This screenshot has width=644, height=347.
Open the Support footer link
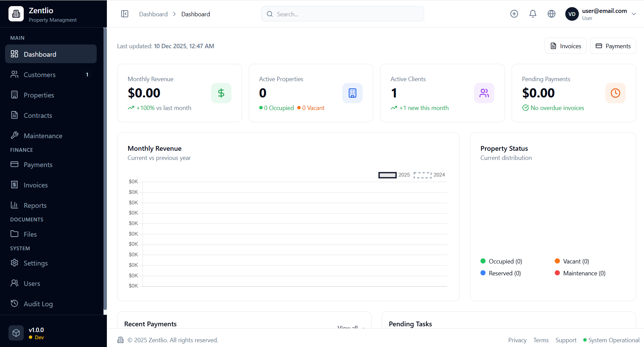(566, 340)
